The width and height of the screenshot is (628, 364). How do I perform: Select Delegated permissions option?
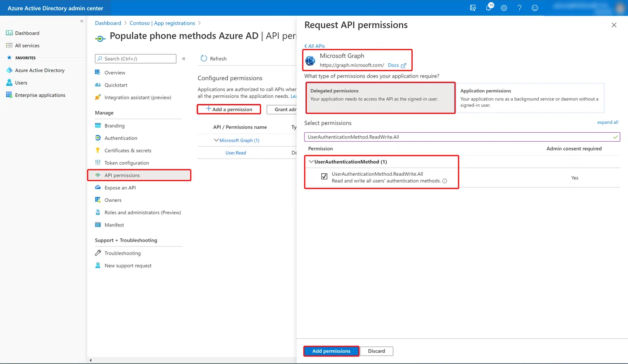(x=381, y=98)
